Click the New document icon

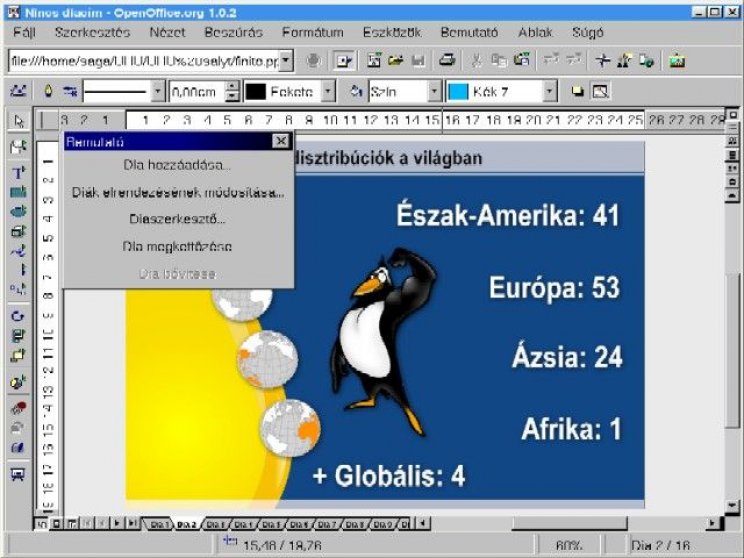(x=374, y=60)
